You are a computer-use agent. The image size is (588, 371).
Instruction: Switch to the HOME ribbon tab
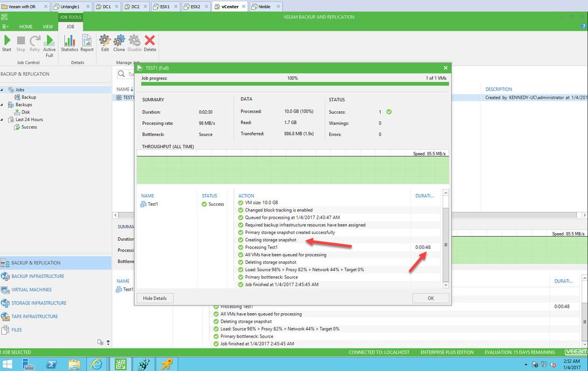(x=26, y=26)
